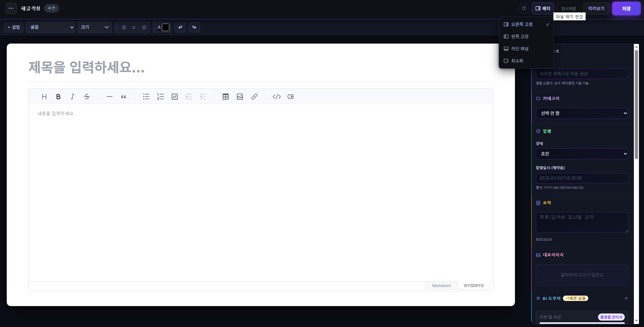The image size is (644, 327).
Task: Collapse the AI 도우미 section
Action: click(x=627, y=298)
